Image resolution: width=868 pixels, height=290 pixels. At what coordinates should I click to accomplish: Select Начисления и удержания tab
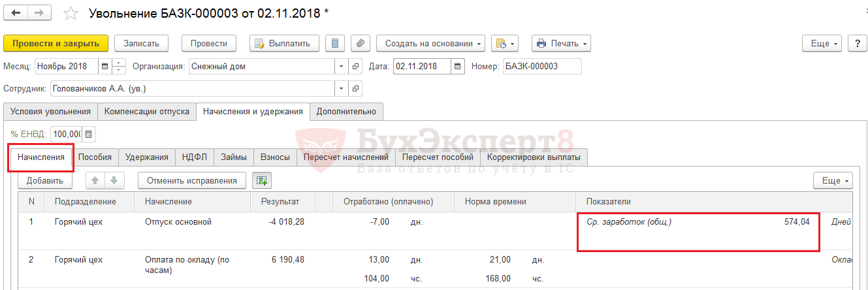point(253,112)
